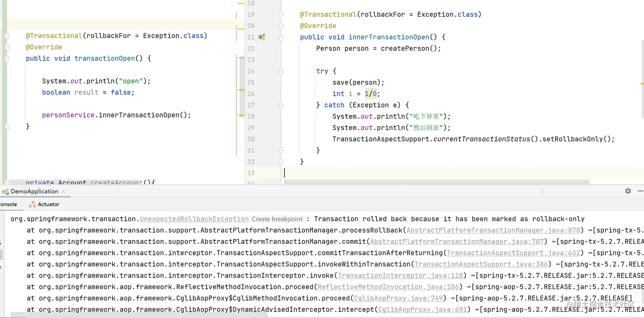Click the try keyword on line 24
The height and width of the screenshot is (318, 644).
coord(322,71)
